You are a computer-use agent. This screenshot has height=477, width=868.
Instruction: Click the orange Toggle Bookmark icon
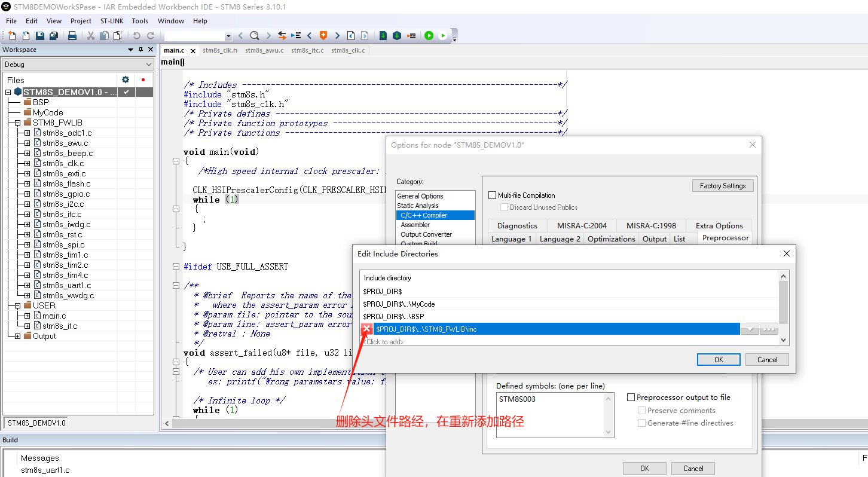pos(323,36)
